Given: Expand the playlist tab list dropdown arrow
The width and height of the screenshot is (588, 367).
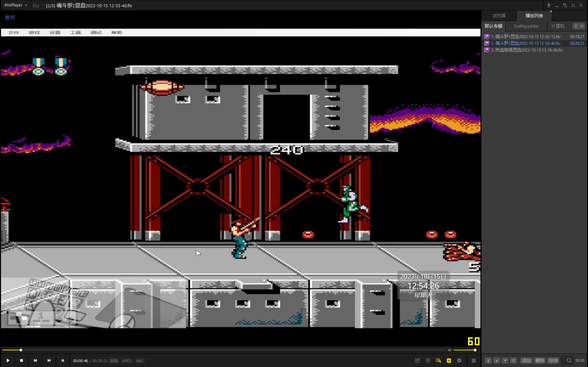Looking at the screenshot, I should click(582, 26).
